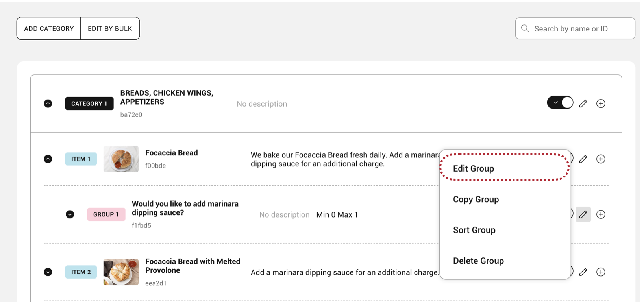Choose Delete Group from the menu

pyautogui.click(x=478, y=261)
